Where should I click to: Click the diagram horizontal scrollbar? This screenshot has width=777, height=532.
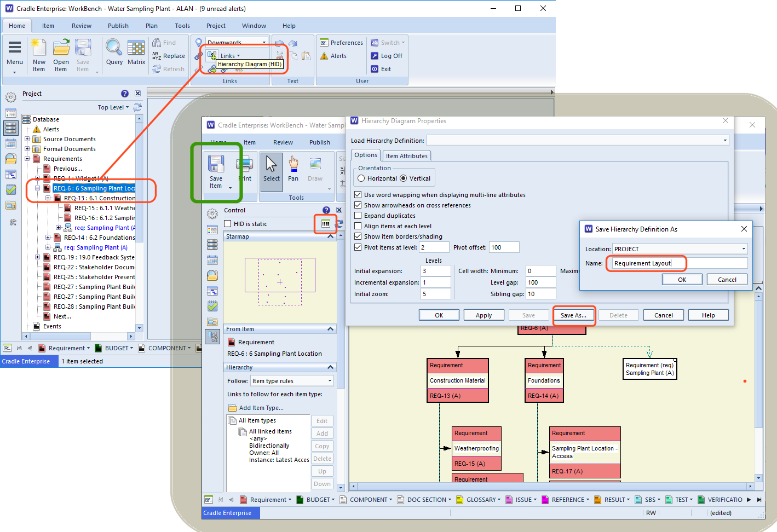tap(552, 486)
